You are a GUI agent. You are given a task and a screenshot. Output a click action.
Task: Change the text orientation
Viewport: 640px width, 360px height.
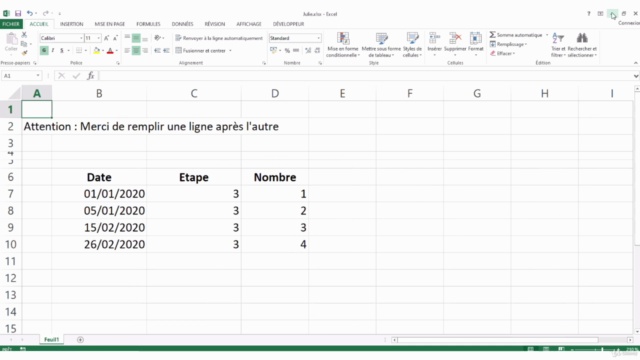tap(158, 38)
